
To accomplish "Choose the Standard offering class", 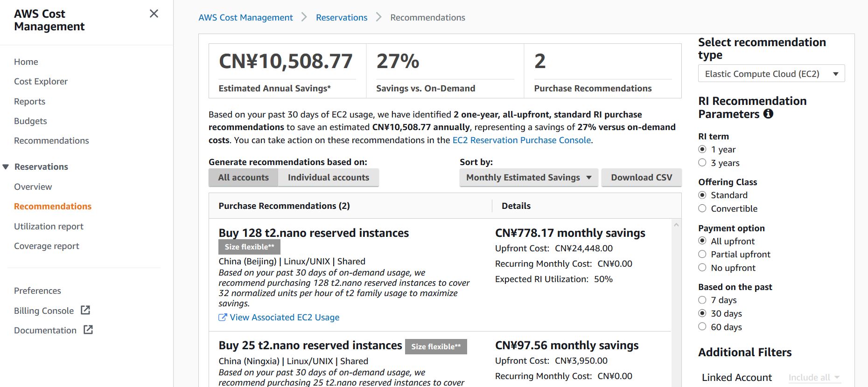I will 702,195.
